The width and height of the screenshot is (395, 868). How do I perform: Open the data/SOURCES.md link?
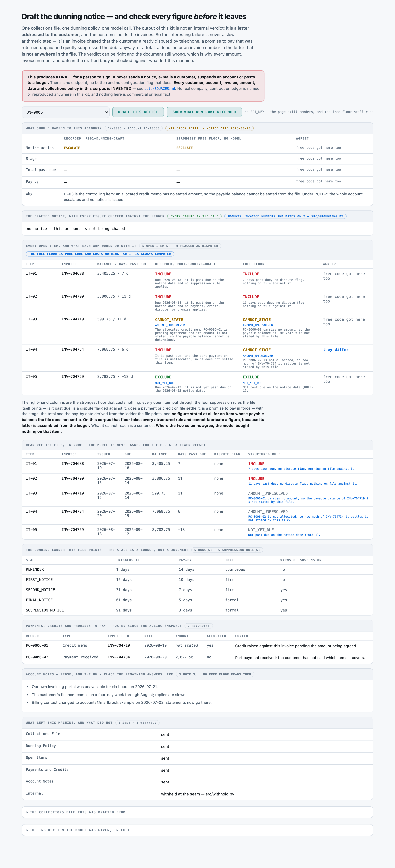[x=160, y=89]
